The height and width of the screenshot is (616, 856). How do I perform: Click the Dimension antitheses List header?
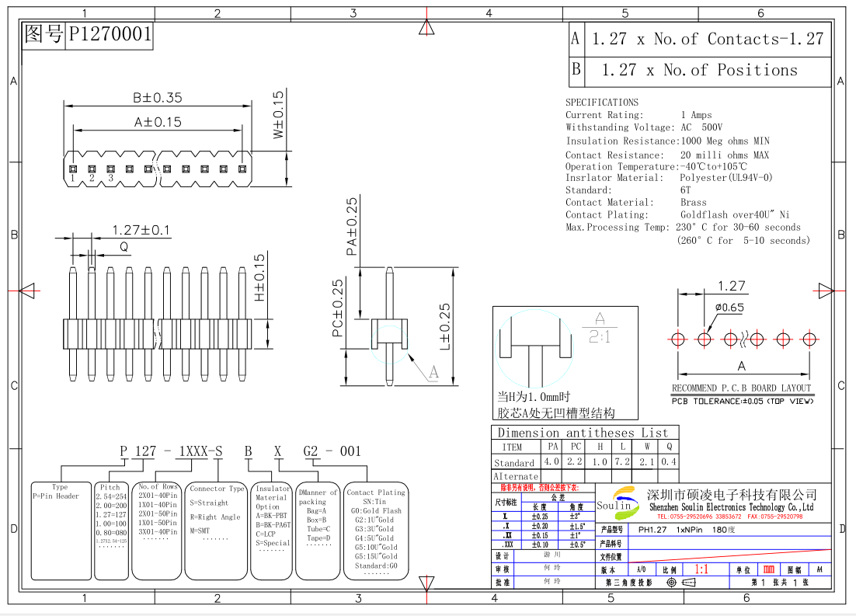[x=583, y=433]
